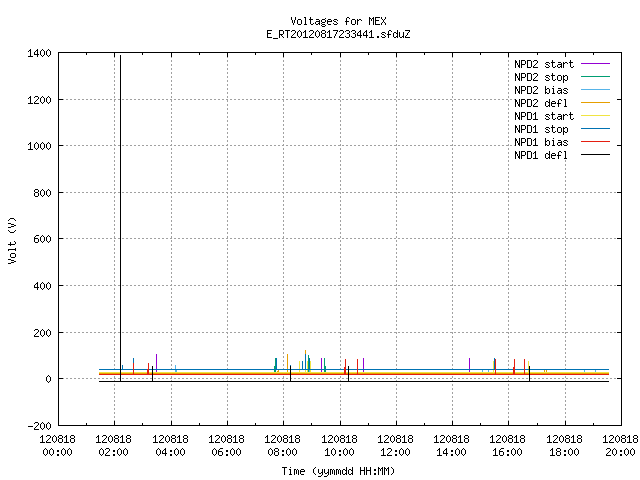Click the 'NPD1 stop' legend label
Viewport: 640px width, 480px height.
pos(541,129)
